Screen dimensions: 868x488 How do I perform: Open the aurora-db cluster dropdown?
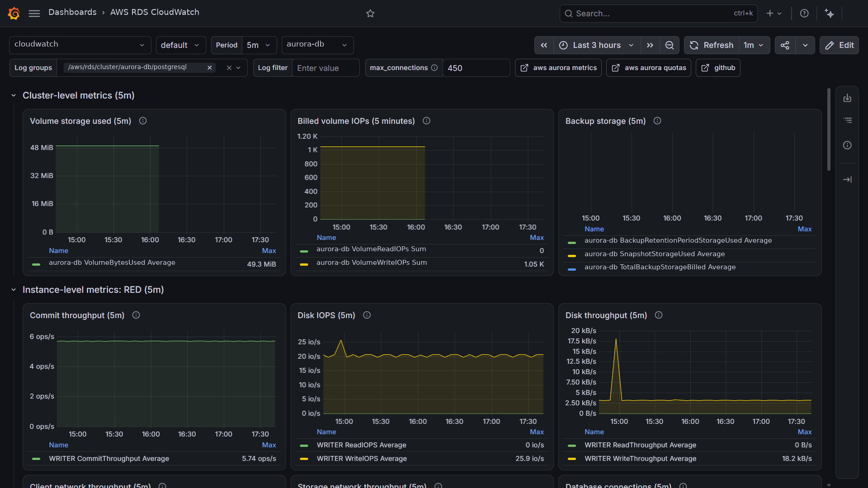pyautogui.click(x=317, y=45)
